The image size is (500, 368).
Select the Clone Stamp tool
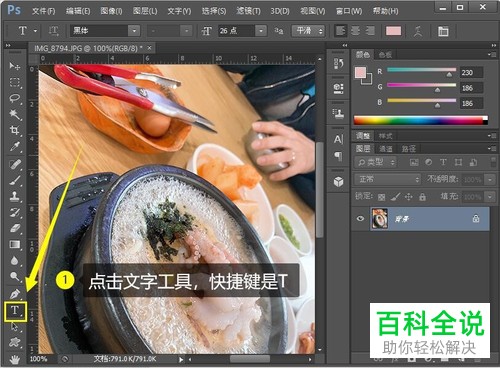(x=15, y=196)
